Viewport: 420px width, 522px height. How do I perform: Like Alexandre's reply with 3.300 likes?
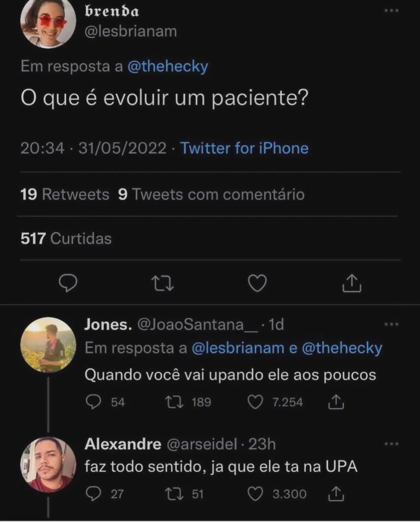pyautogui.click(x=255, y=494)
